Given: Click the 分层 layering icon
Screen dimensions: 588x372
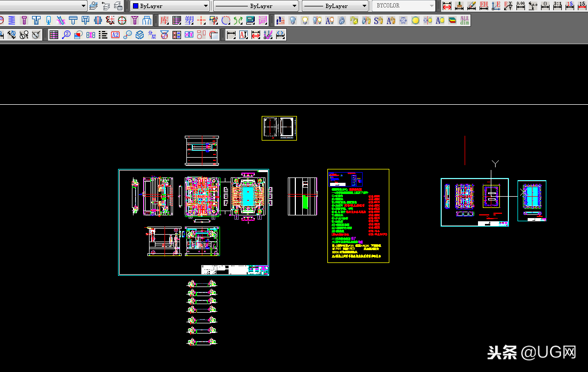Looking at the screenshot, I should [x=152, y=35].
